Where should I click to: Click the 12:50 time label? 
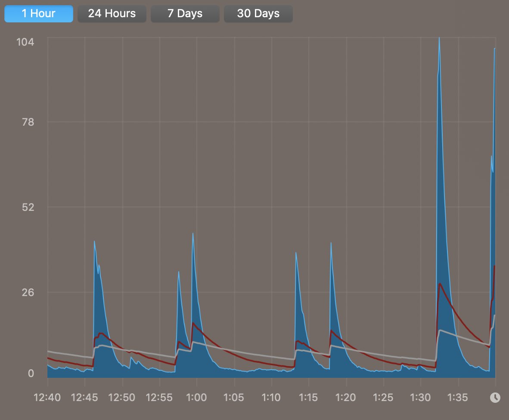click(122, 397)
